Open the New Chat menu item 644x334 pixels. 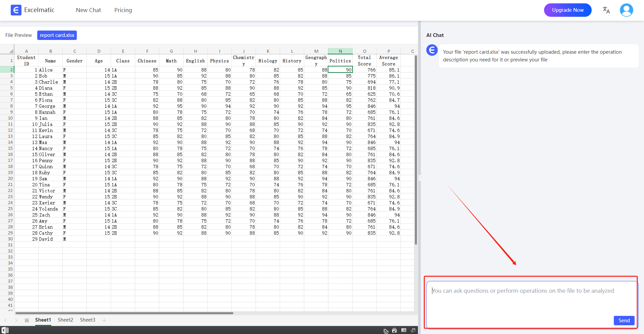88,10
